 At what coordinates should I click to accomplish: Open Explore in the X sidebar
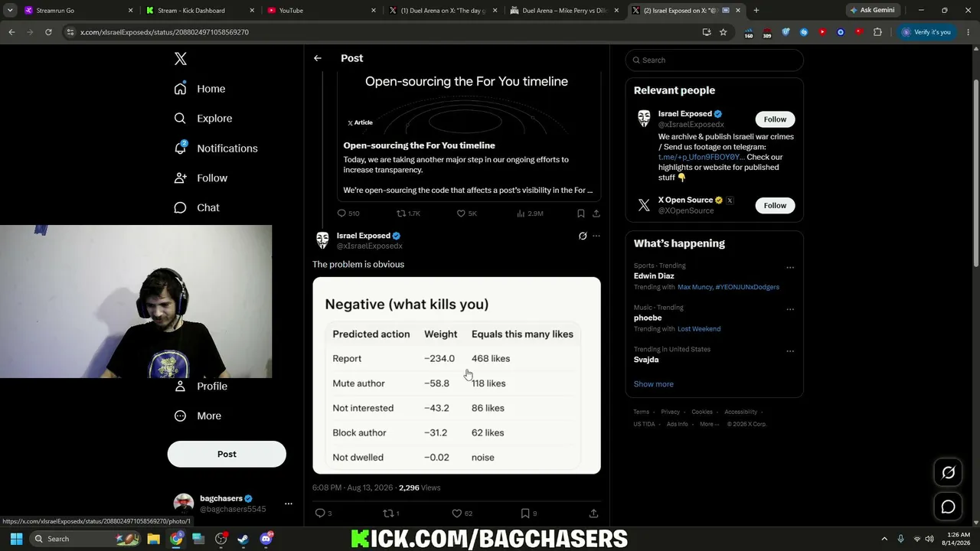pyautogui.click(x=203, y=119)
